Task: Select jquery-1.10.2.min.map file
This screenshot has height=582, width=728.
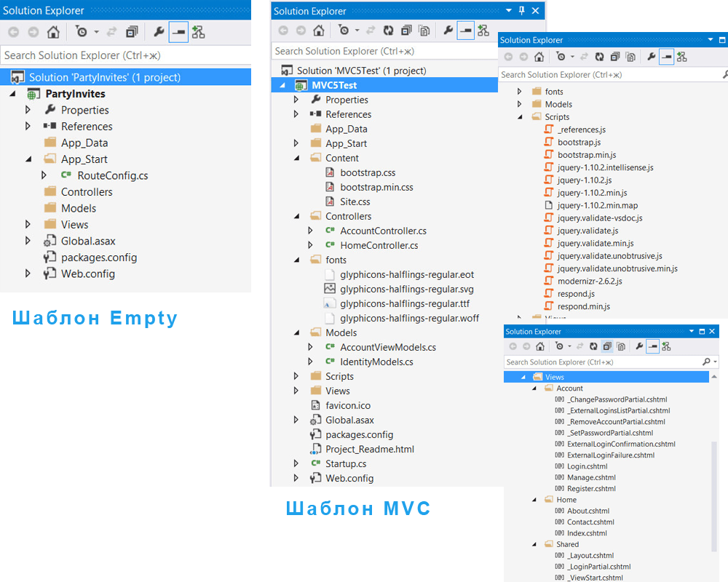Action: [x=597, y=205]
